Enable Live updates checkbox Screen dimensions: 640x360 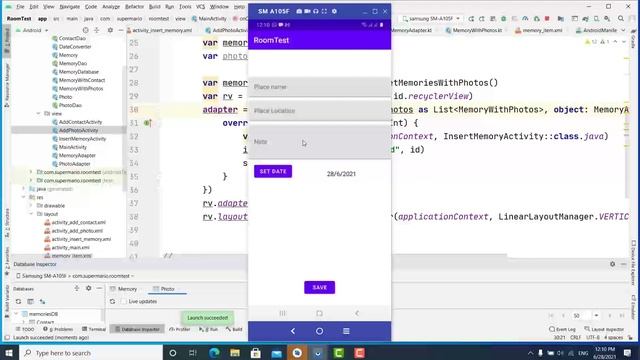click(x=124, y=301)
